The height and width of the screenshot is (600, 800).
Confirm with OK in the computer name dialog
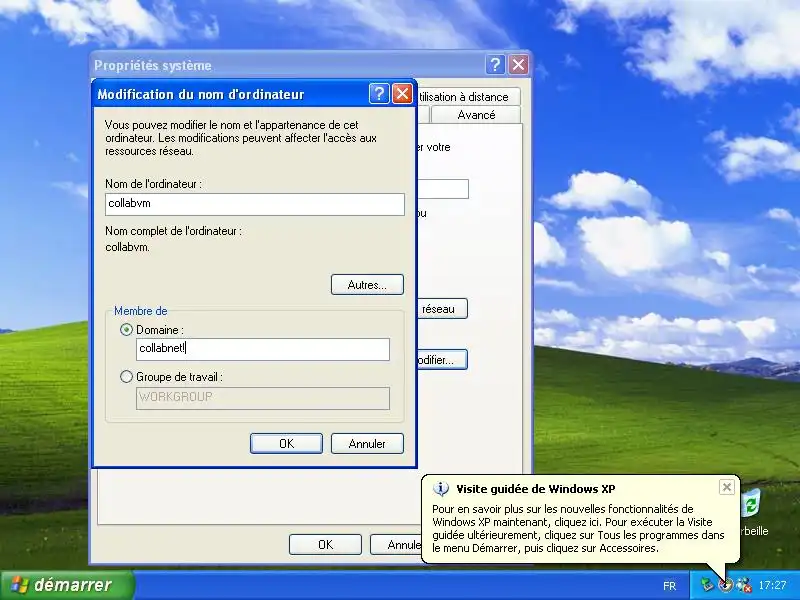pos(286,443)
